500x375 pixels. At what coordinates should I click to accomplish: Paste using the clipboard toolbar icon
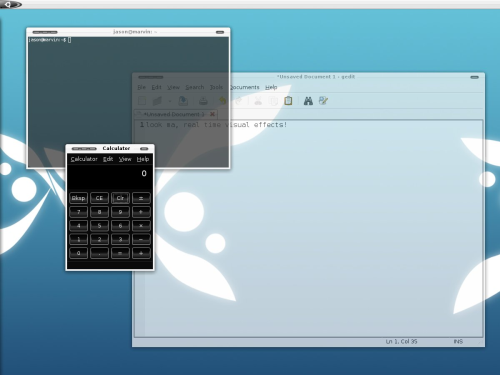pyautogui.click(x=288, y=101)
